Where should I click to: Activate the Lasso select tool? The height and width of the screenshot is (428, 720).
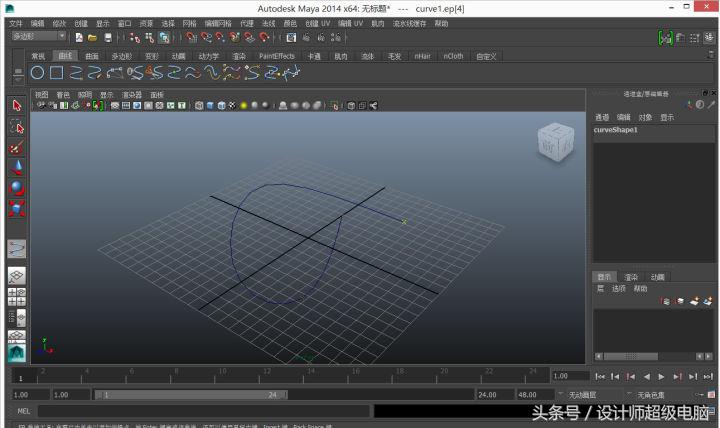click(x=17, y=126)
